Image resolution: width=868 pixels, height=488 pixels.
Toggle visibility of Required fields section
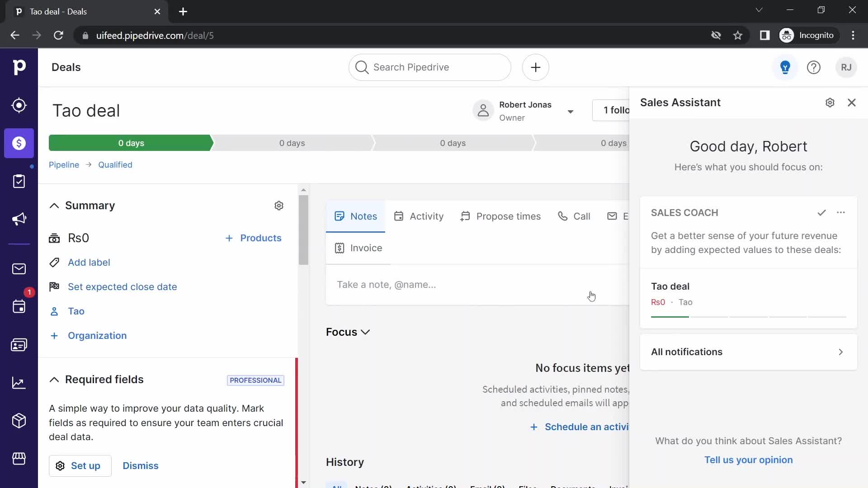pyautogui.click(x=53, y=380)
